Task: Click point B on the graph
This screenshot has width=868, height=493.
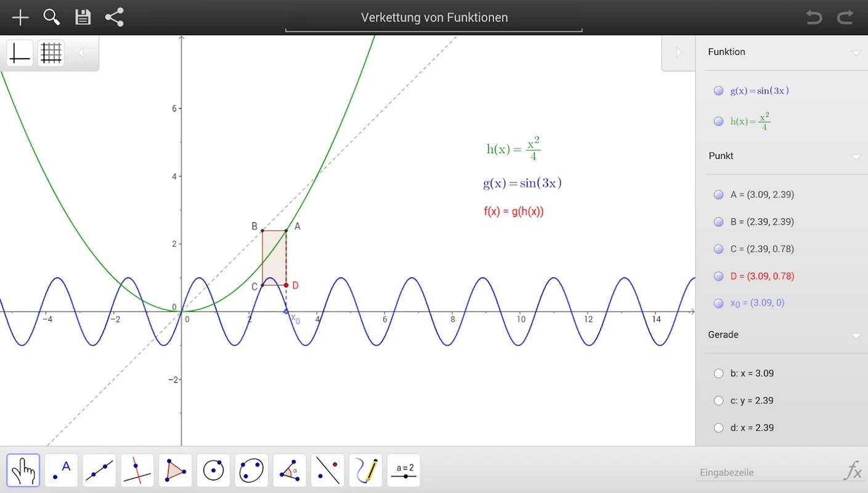Action: (262, 230)
